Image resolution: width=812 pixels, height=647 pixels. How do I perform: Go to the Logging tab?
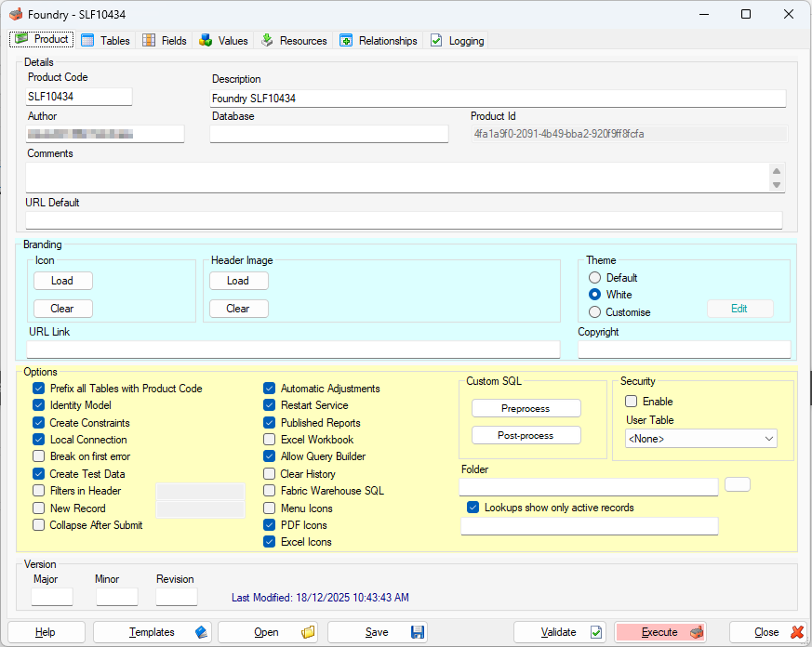(458, 40)
